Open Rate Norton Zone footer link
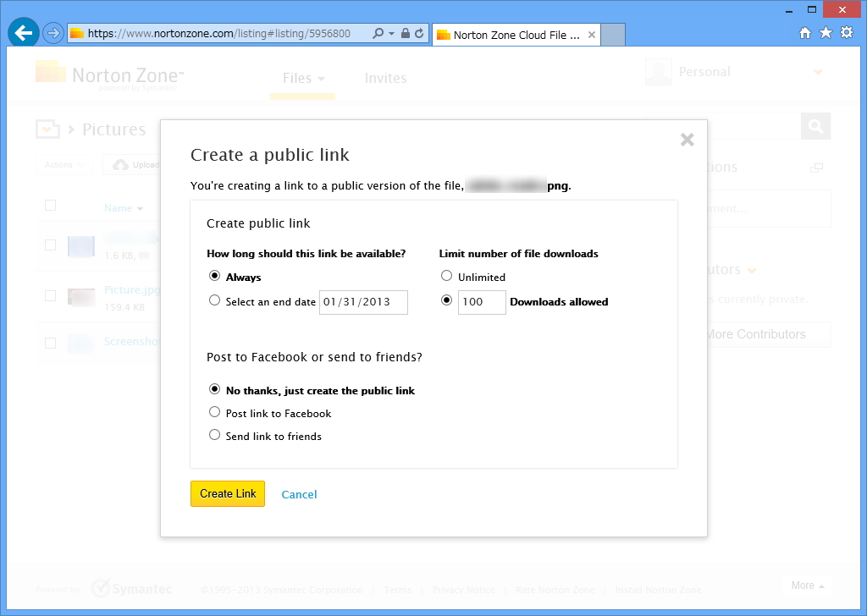 point(555,590)
